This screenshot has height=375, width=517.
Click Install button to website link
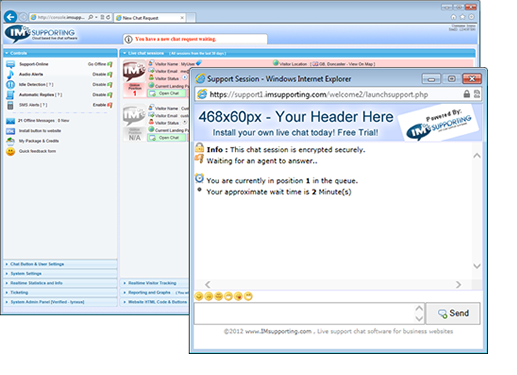click(x=40, y=131)
